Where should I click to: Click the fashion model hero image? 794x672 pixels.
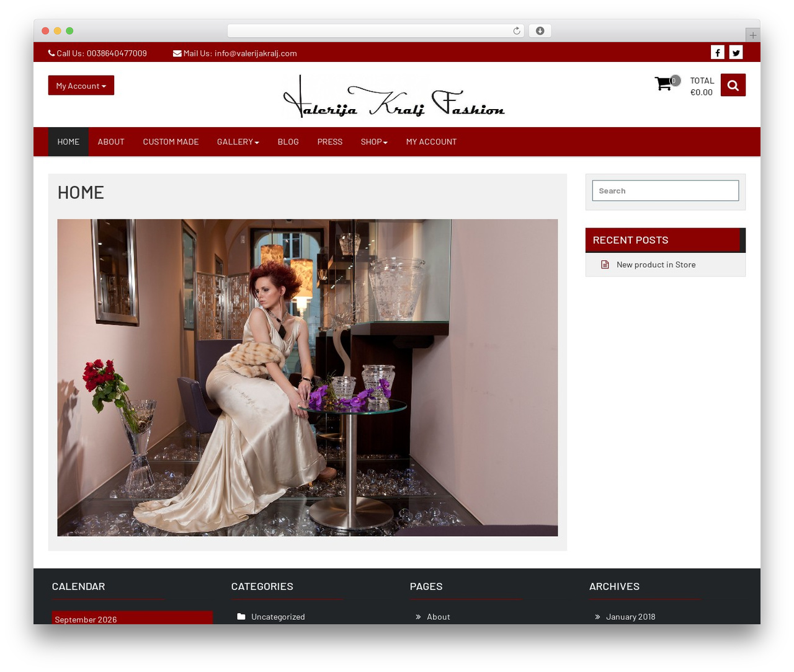point(308,378)
